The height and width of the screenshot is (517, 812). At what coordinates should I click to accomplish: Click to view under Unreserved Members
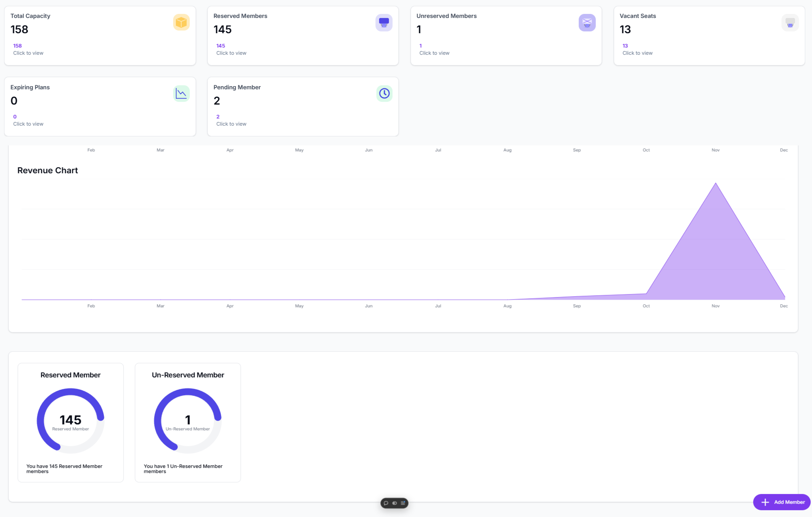click(434, 53)
